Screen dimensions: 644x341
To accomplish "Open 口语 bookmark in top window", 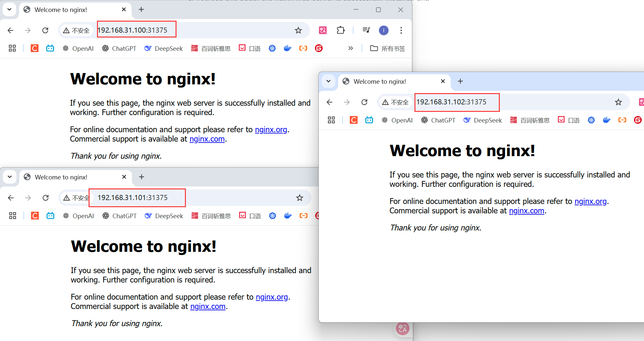I will [250, 48].
